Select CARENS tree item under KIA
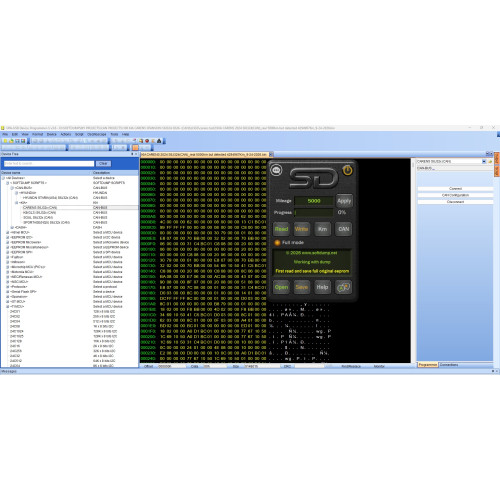 tap(40, 208)
